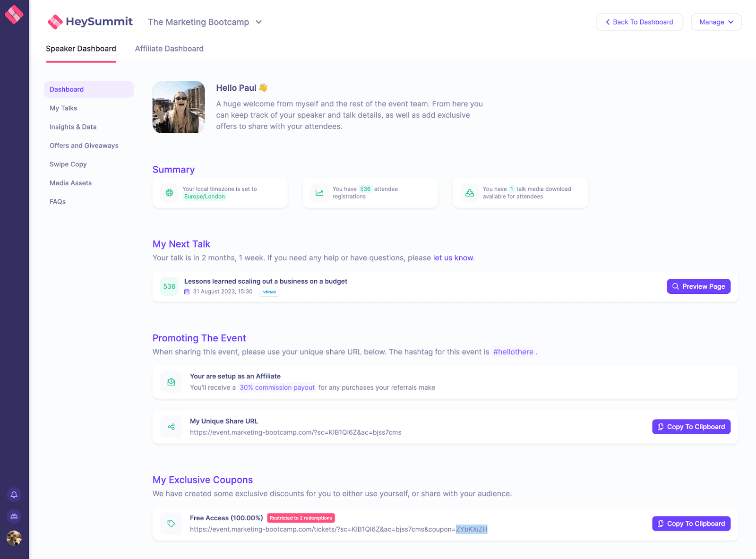Open Media Assets page
Image resolution: width=756 pixels, height=559 pixels.
[x=70, y=183]
